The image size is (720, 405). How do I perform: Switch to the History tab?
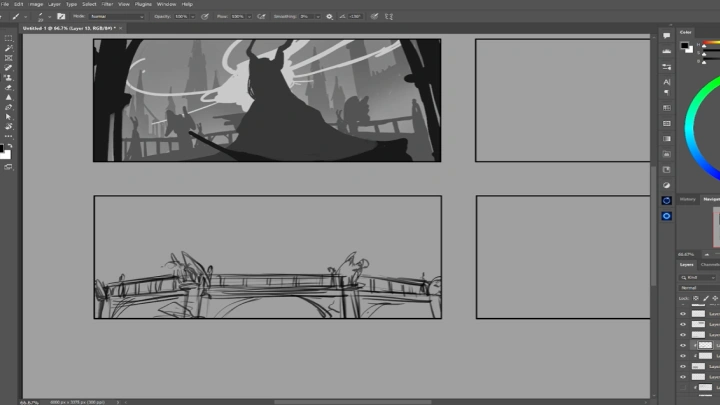click(687, 199)
